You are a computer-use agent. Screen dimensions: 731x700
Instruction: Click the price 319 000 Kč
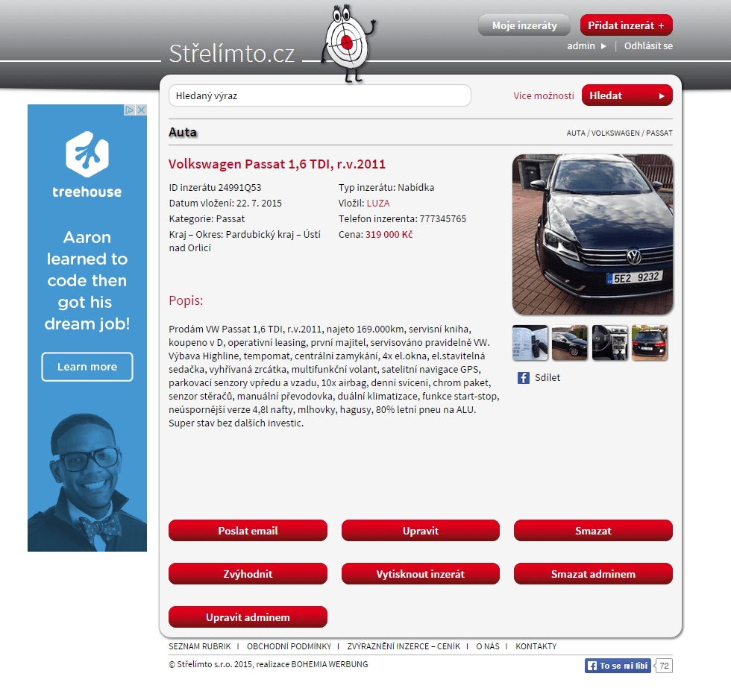pyautogui.click(x=389, y=234)
